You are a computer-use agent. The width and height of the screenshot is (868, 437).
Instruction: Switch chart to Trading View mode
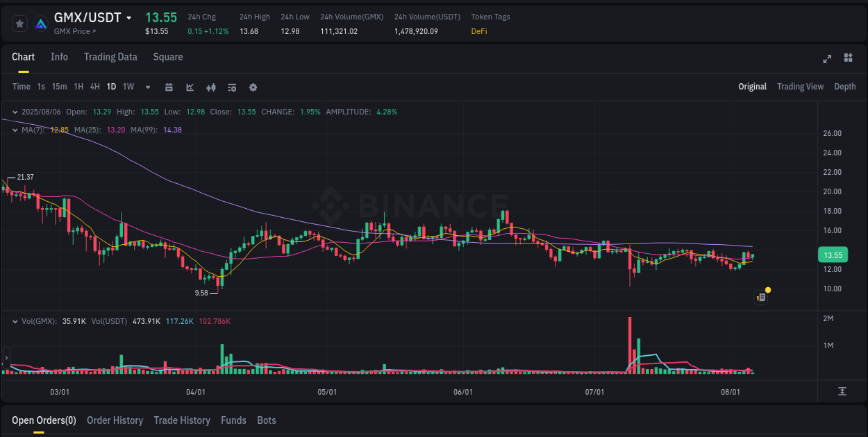800,87
